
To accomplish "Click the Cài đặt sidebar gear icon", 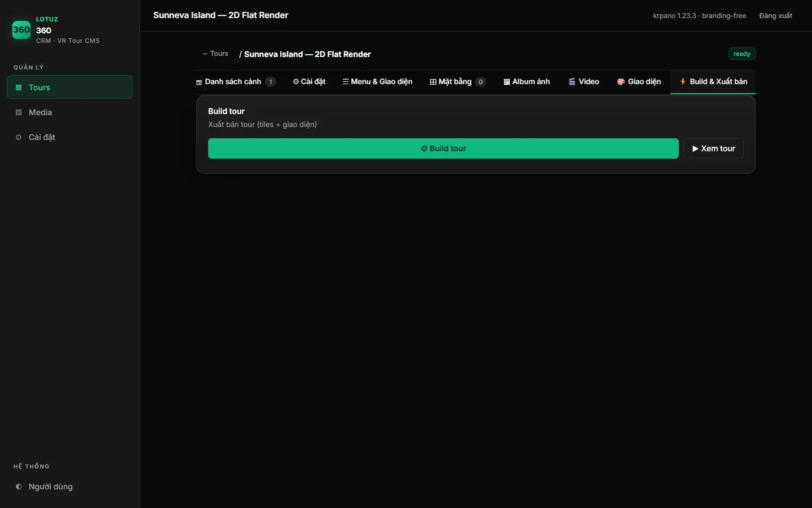I will pos(19,137).
